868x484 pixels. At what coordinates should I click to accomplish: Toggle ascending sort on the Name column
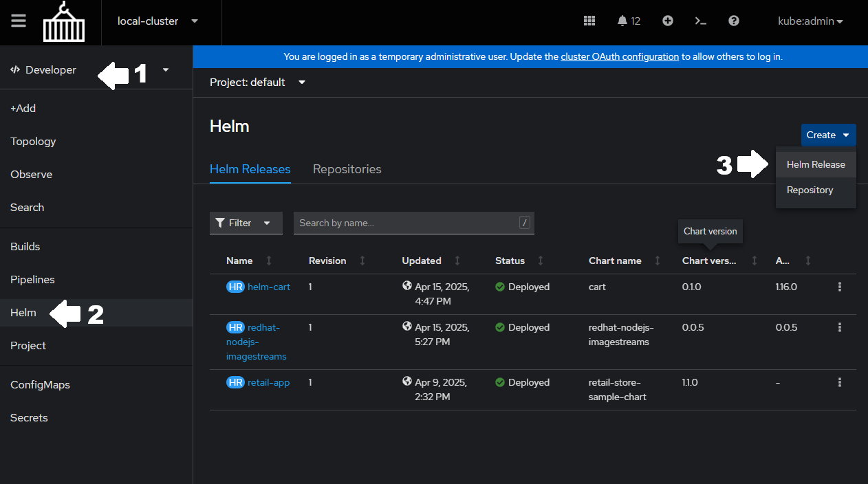268,261
